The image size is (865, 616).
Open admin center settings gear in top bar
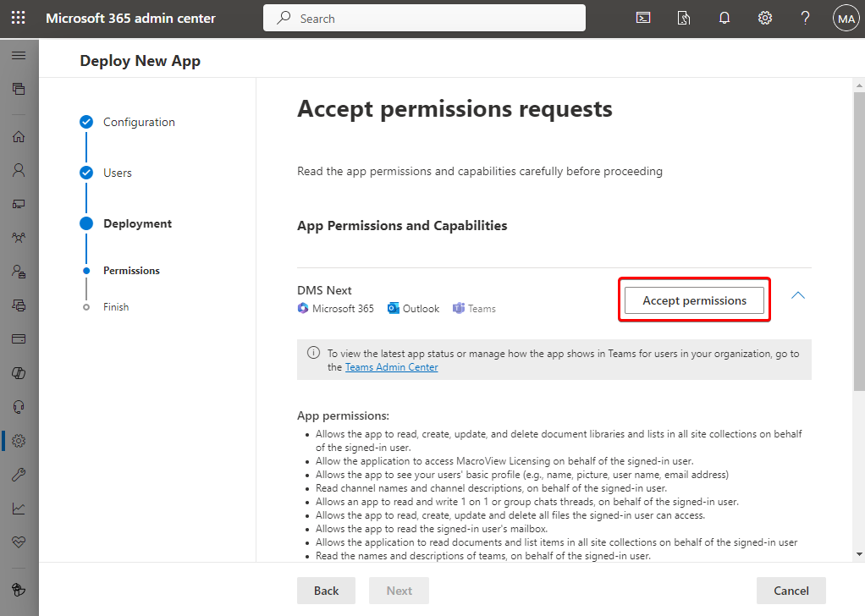pos(764,17)
